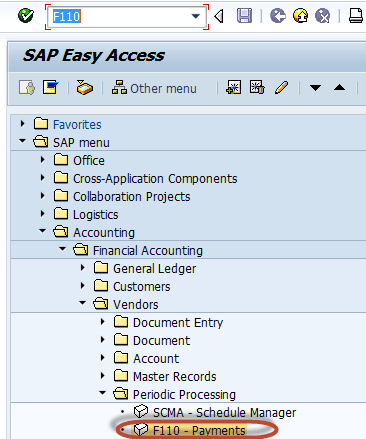Click the open Vendors folder icon
366x439 pixels.
coord(101,304)
